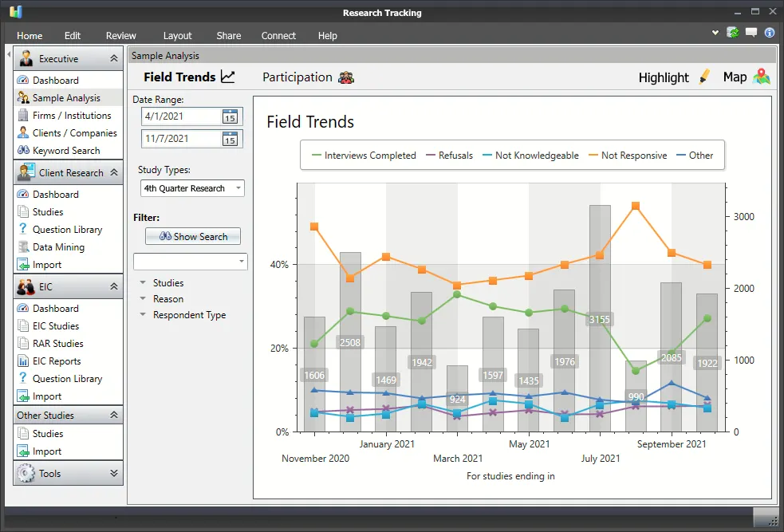Expand the Tools section chevron
This screenshot has width=784, height=532.
click(114, 473)
